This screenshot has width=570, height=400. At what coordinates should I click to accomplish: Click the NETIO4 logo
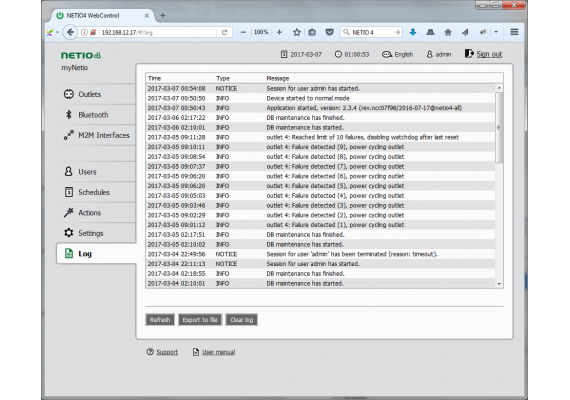(81, 55)
